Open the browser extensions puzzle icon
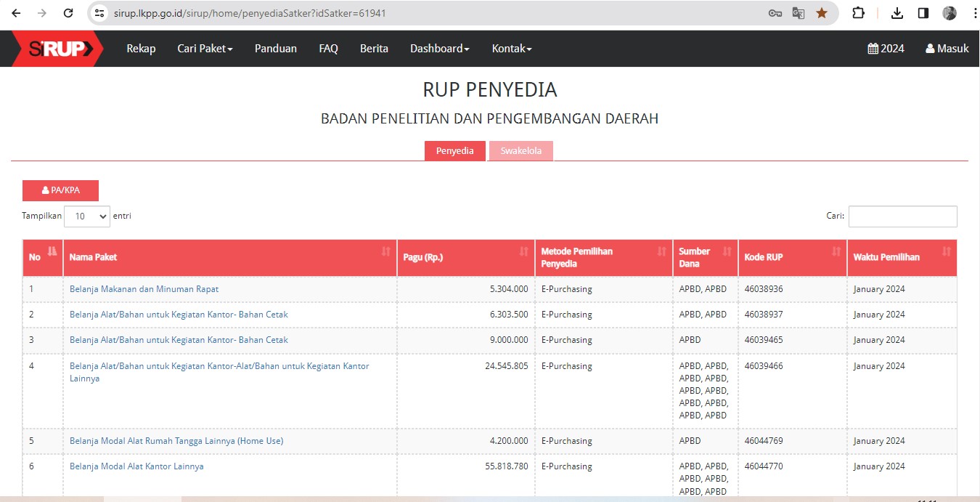The width and height of the screenshot is (980, 502). [858, 13]
